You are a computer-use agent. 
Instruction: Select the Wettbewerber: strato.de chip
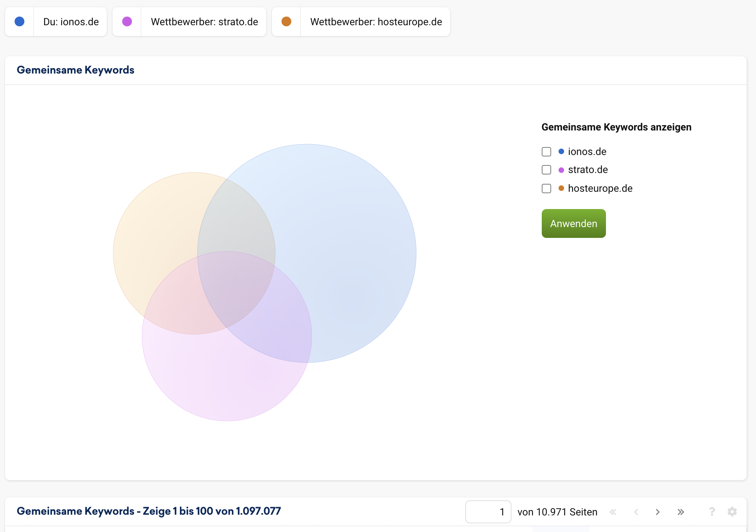(189, 22)
